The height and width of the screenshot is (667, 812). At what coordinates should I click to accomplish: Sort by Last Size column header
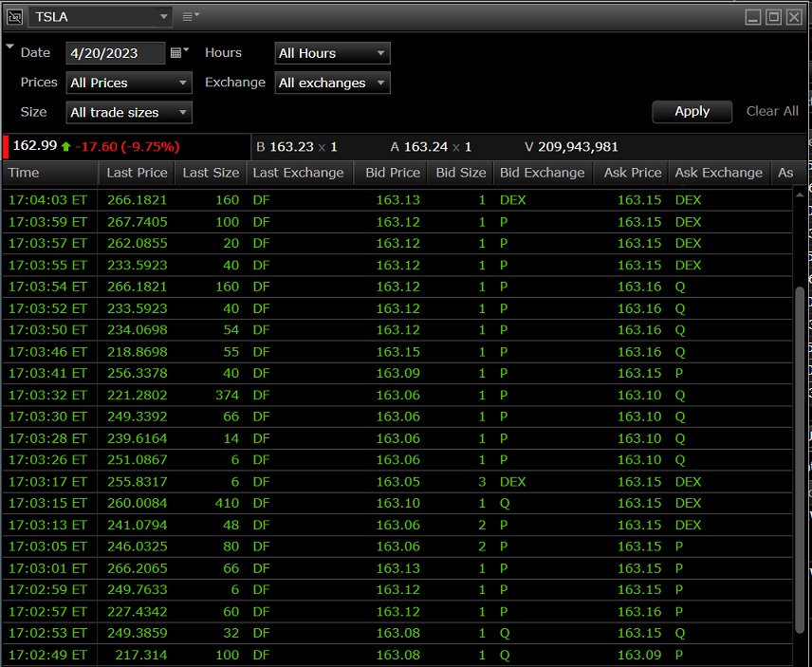(x=211, y=173)
